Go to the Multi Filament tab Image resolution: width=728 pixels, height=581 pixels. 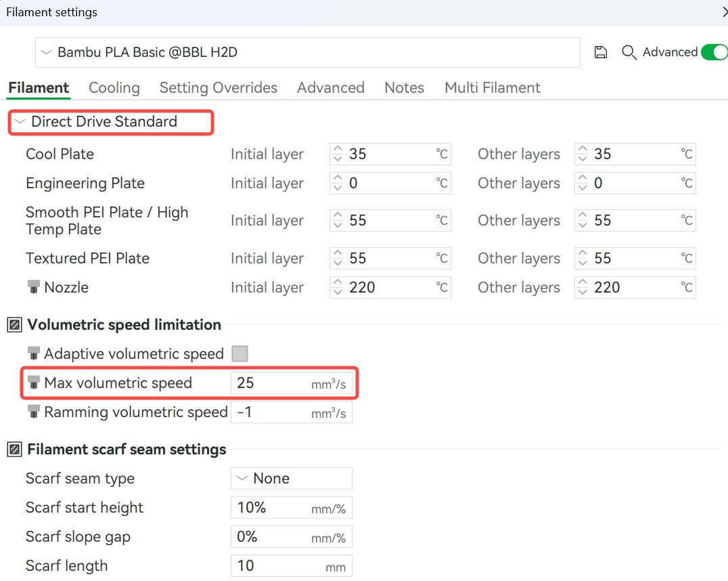[492, 88]
